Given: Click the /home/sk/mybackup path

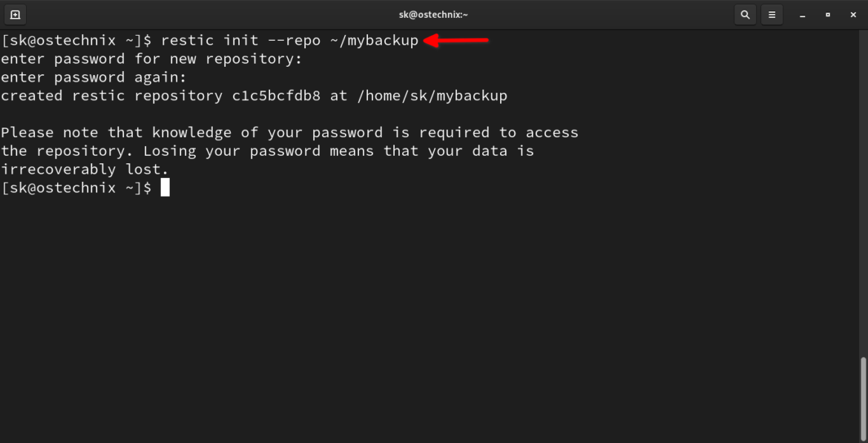Looking at the screenshot, I should point(438,95).
